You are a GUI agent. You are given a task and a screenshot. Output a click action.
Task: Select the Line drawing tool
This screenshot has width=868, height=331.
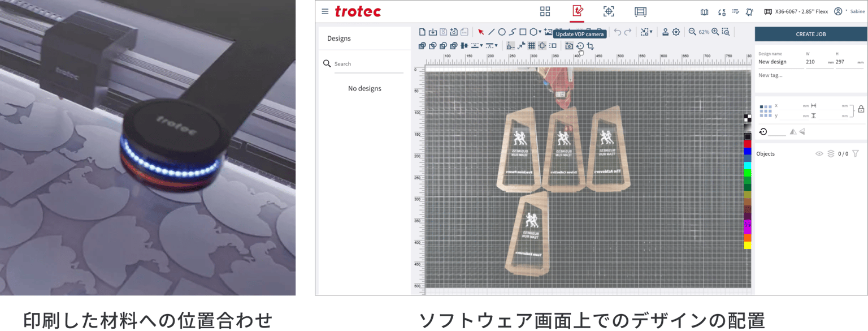click(x=492, y=32)
